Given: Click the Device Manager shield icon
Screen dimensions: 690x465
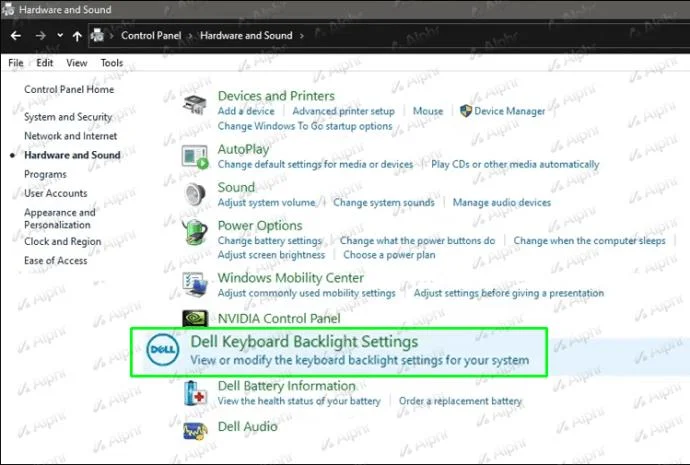Looking at the screenshot, I should 466,111.
